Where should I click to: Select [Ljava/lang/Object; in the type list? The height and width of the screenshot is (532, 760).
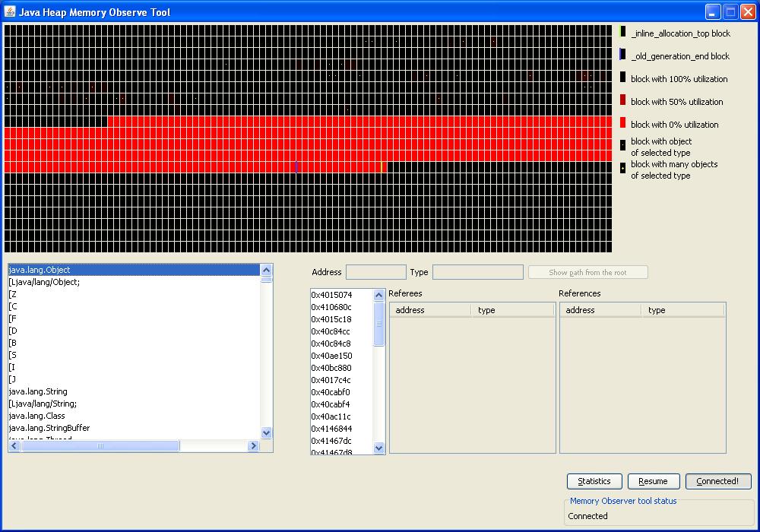coord(135,282)
